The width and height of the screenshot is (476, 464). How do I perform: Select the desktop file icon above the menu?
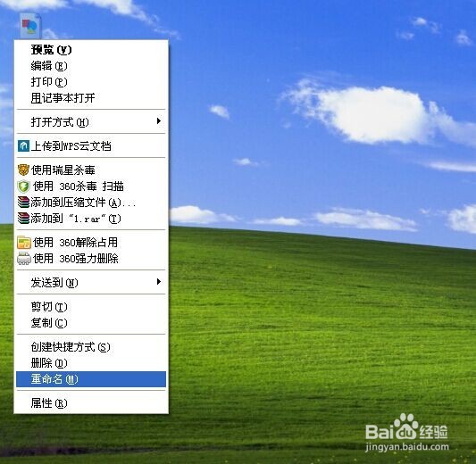[30, 26]
